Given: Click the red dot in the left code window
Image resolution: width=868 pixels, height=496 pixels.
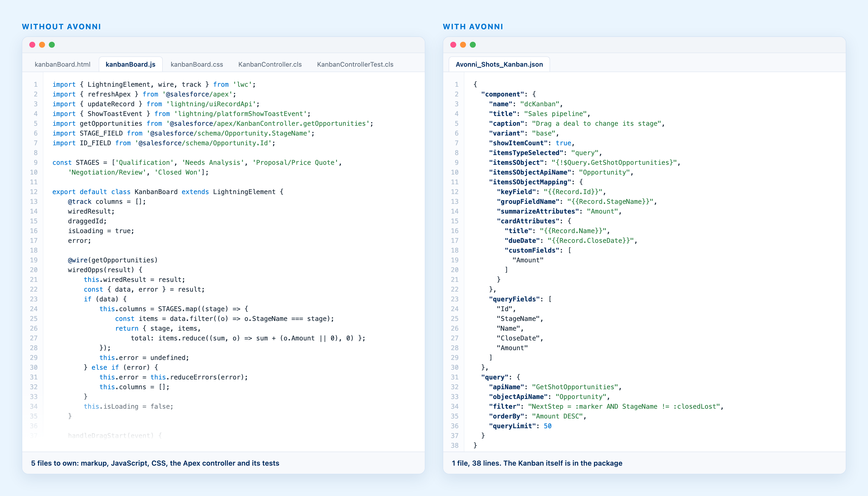Looking at the screenshot, I should tap(32, 45).
